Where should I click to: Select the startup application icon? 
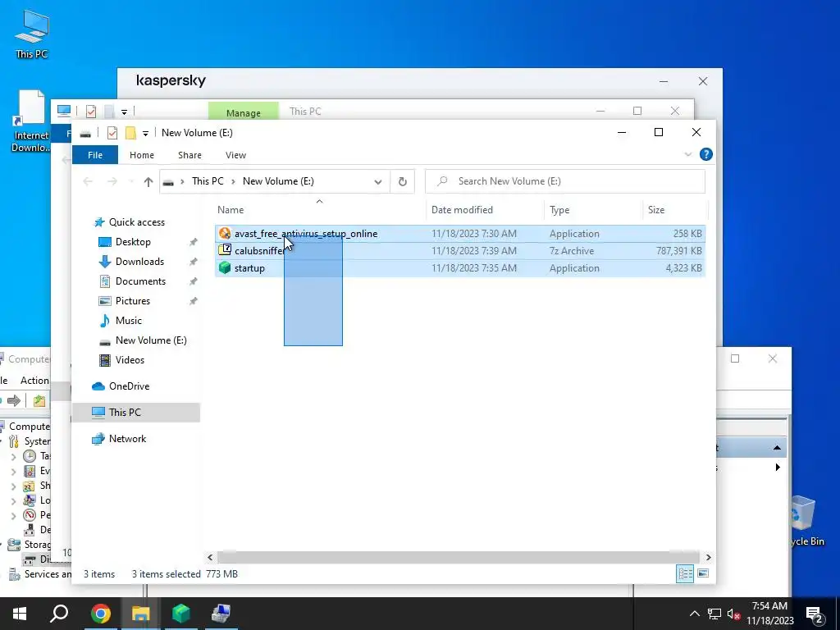[225, 268]
